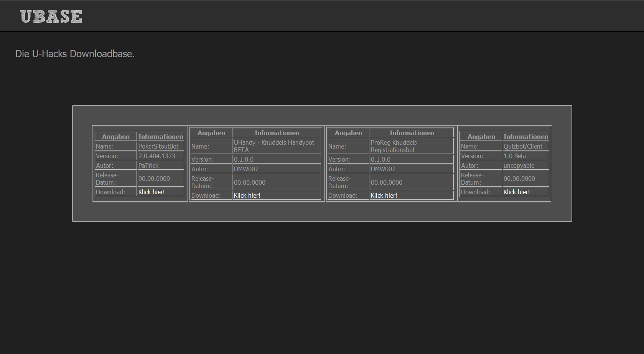The height and width of the screenshot is (354, 644).
Task: Download PokerSitoutBot via Klick hier!
Action: [x=151, y=192]
